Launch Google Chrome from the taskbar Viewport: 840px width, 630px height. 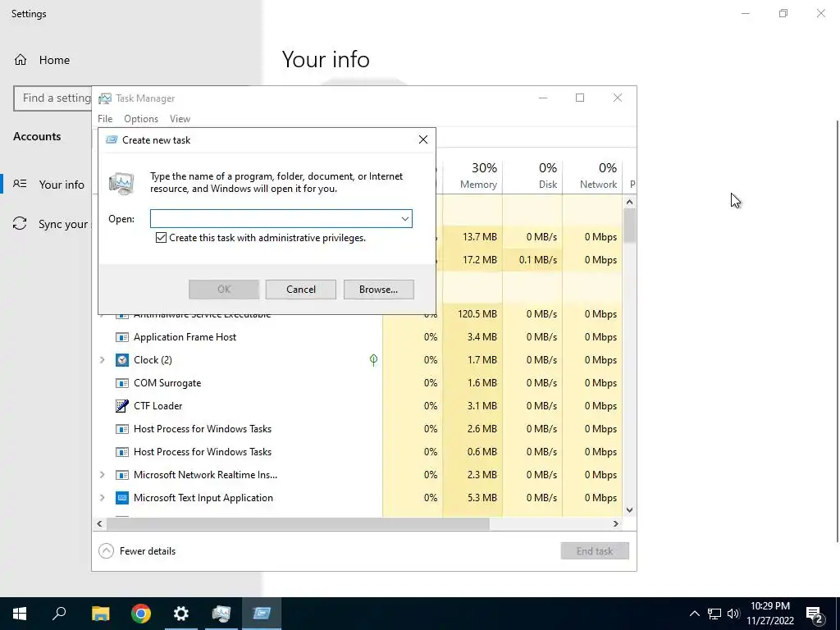tap(141, 614)
